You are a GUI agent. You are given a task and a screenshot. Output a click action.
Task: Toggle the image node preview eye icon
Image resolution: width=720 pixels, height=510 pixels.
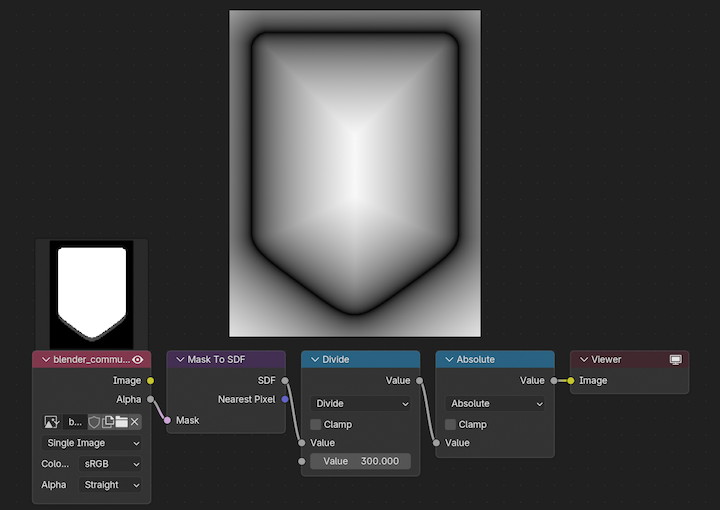pos(138,359)
